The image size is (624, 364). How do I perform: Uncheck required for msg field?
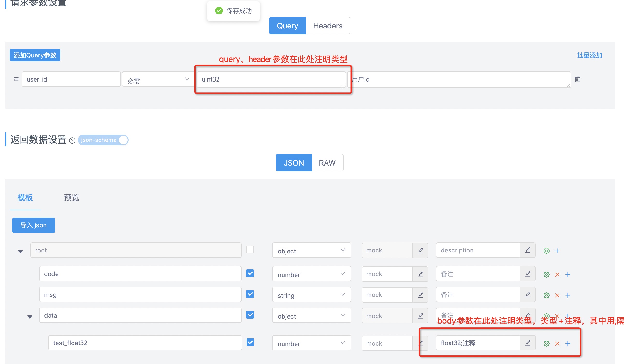250,294
